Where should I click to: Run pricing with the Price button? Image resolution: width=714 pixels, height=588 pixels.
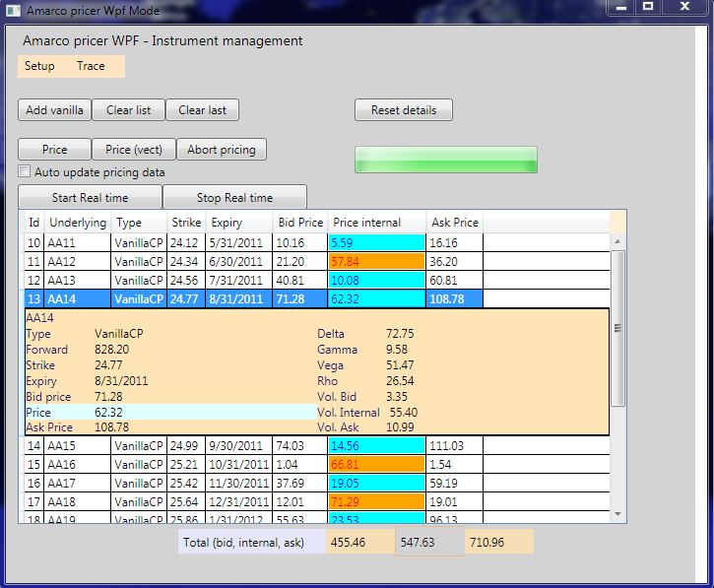(x=54, y=150)
